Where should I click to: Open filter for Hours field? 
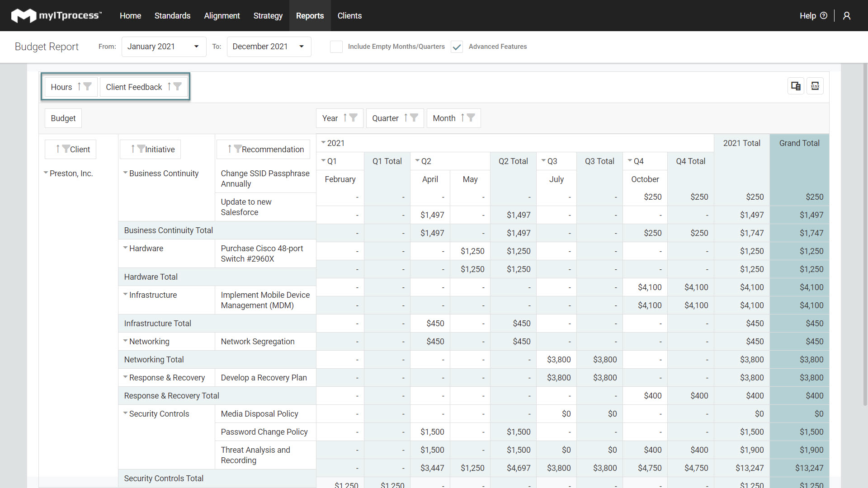[x=88, y=86]
